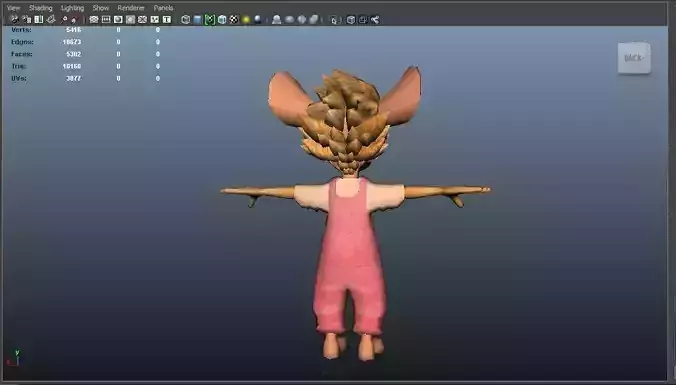
Task: Click the green highlighted shading icon
Action: [x=210, y=19]
